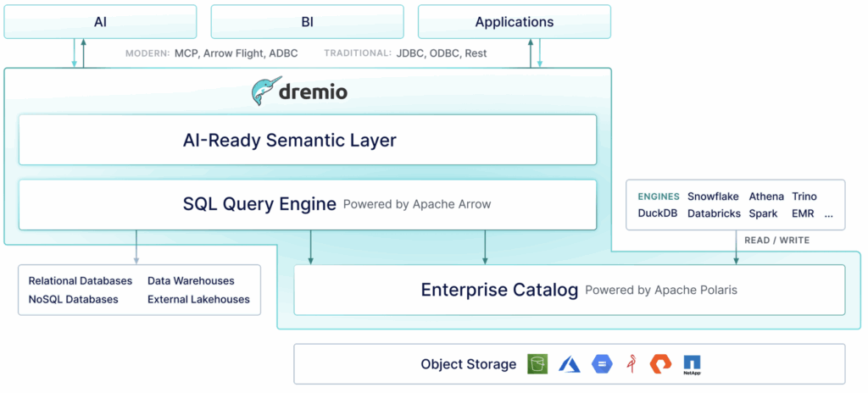Screen dimensions: 868x393
Task: Select Databricks in the engines box
Action: pos(714,213)
